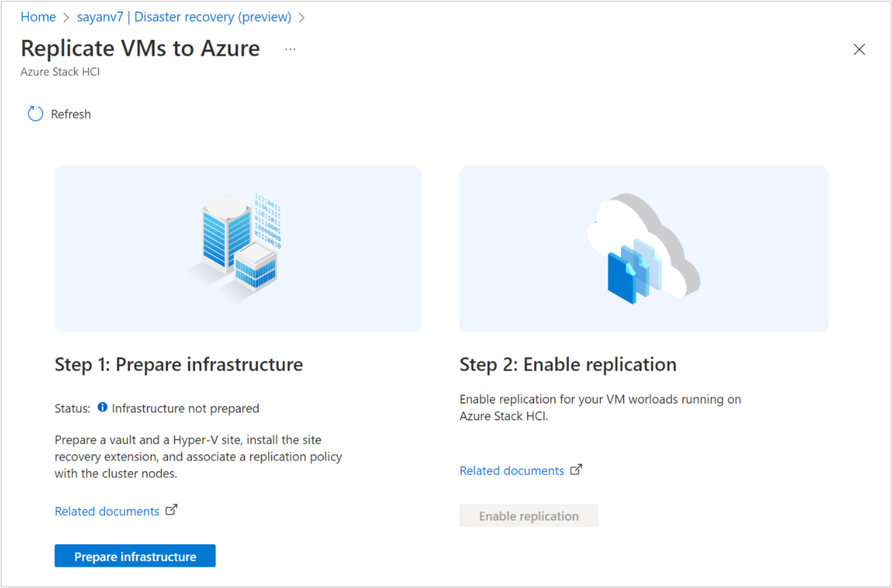This screenshot has width=892, height=588.
Task: Click the breadcrumb chevron after Disaster recovery
Action: pyautogui.click(x=302, y=17)
